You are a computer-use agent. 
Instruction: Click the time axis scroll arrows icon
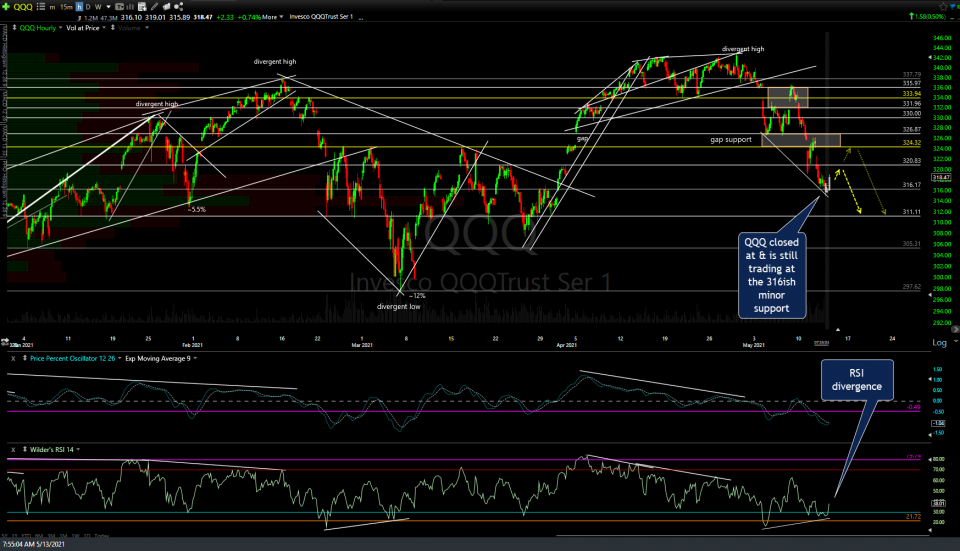point(6,340)
